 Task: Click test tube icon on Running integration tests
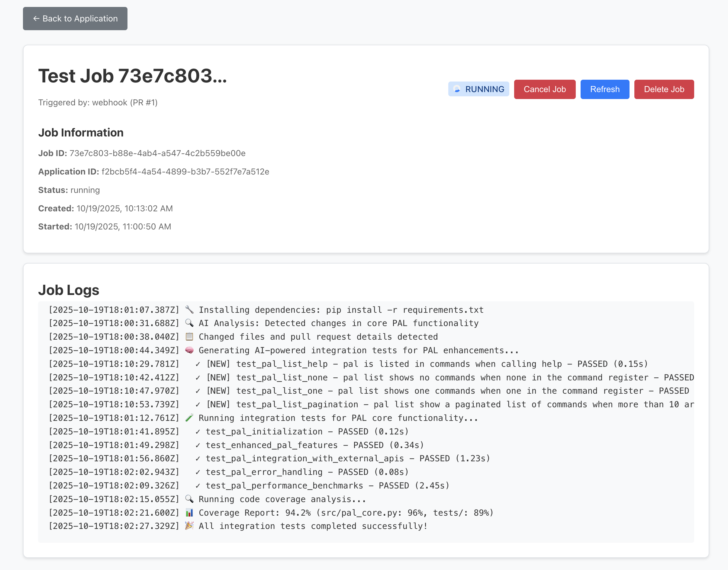(189, 418)
